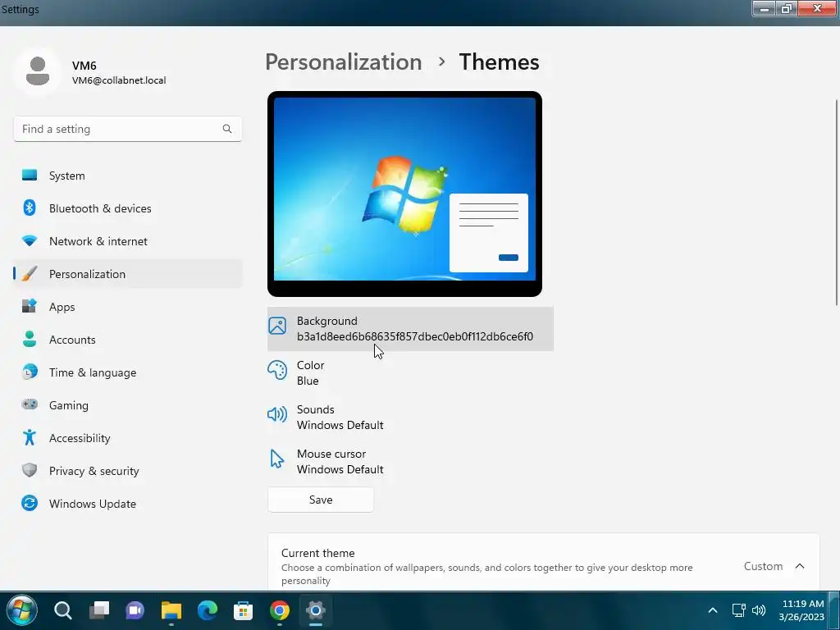Click the Color palette icon
The image size is (840, 630).
pos(277,370)
